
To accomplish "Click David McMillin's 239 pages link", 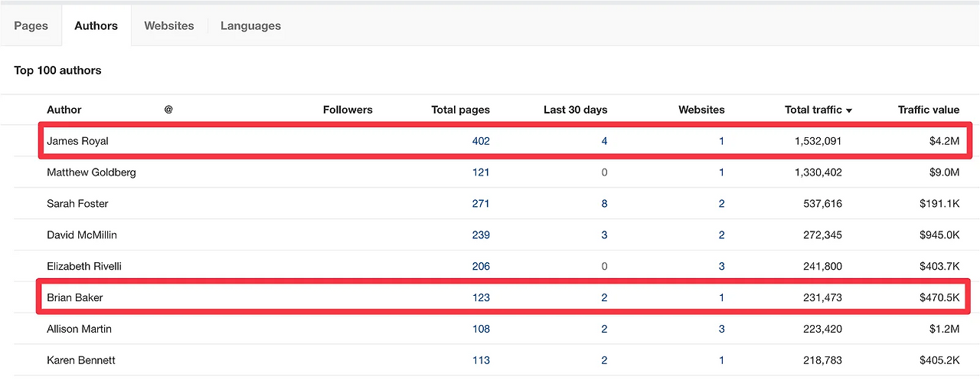I will (481, 235).
